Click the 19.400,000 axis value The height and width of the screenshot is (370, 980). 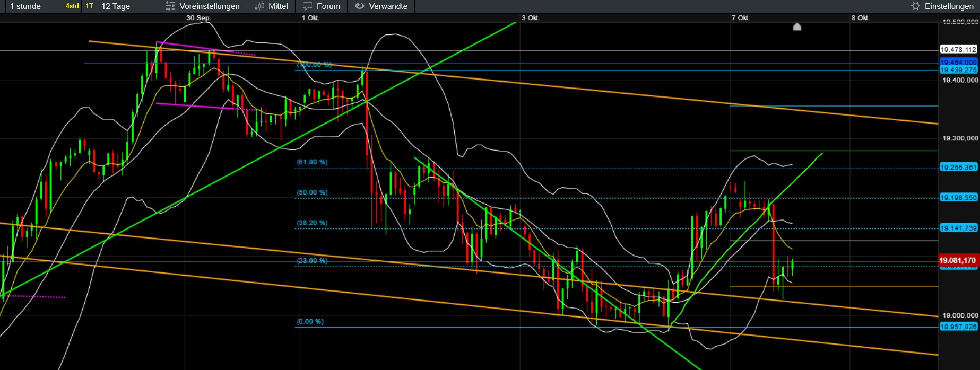(x=960, y=81)
